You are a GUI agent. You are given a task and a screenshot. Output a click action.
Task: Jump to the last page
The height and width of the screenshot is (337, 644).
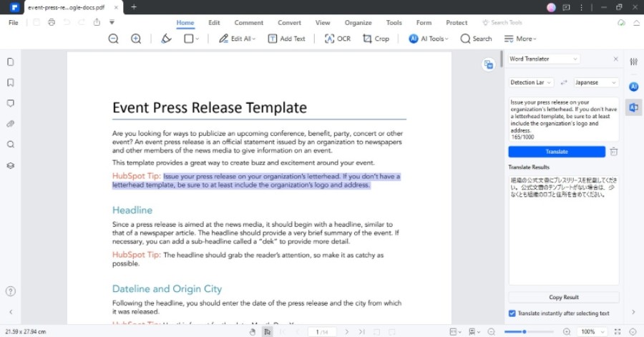coord(362,332)
